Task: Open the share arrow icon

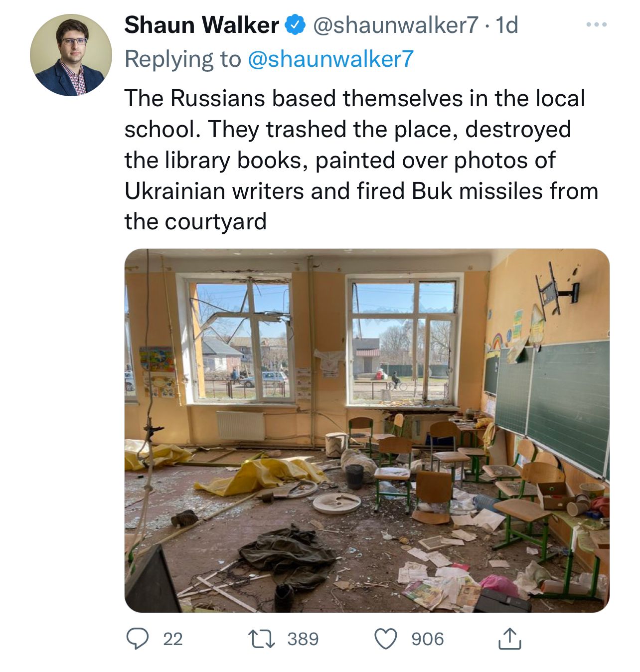Action: point(509,639)
